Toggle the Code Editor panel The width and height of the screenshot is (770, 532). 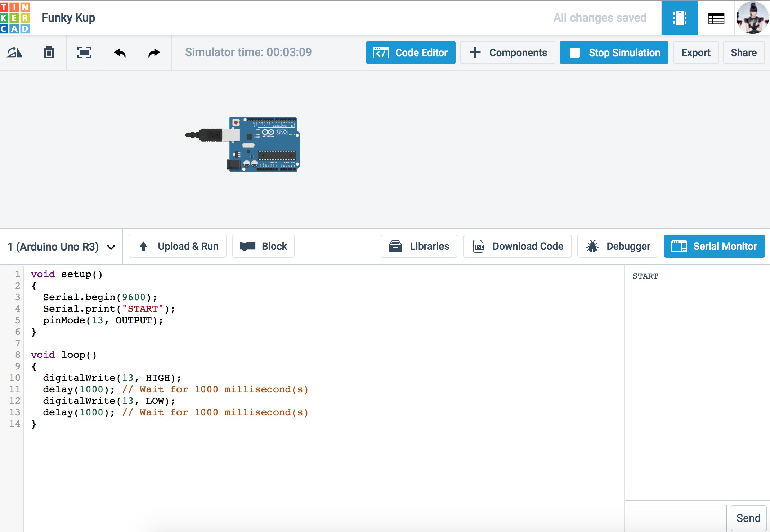pos(410,53)
